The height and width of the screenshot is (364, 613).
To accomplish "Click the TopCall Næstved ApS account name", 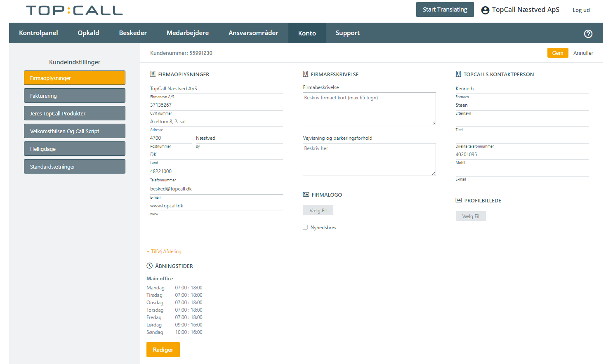I will point(526,10).
